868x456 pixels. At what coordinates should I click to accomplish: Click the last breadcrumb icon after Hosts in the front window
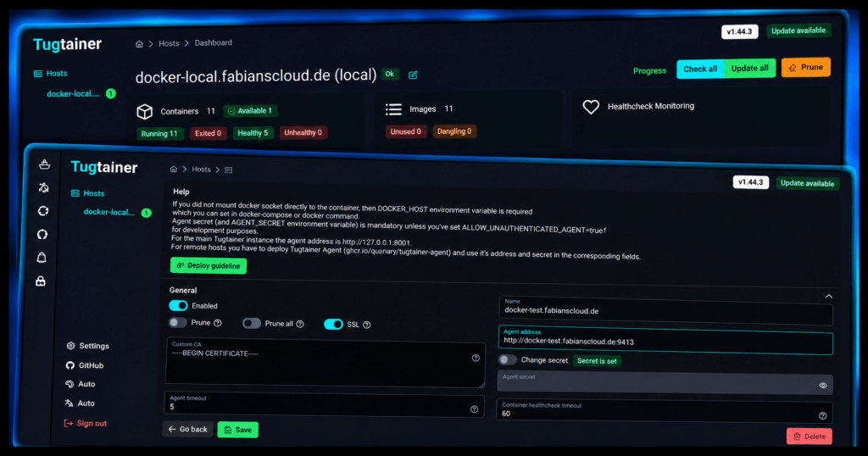(229, 170)
